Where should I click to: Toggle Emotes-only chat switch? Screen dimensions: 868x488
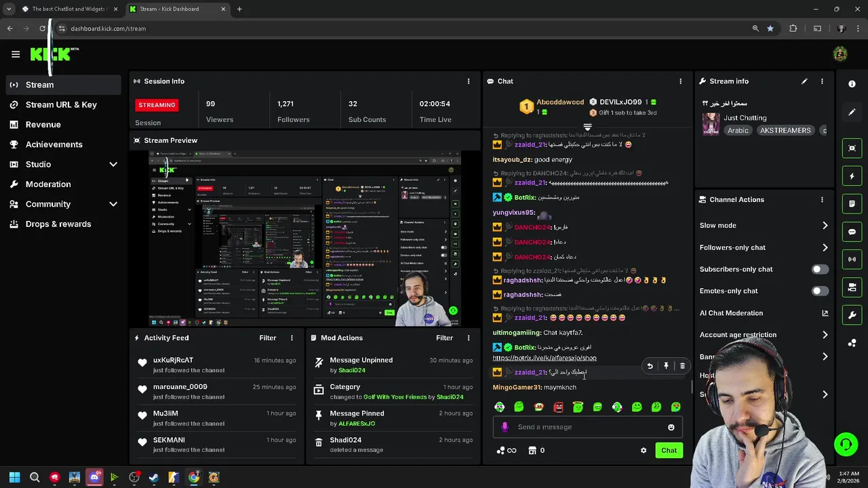820,291
